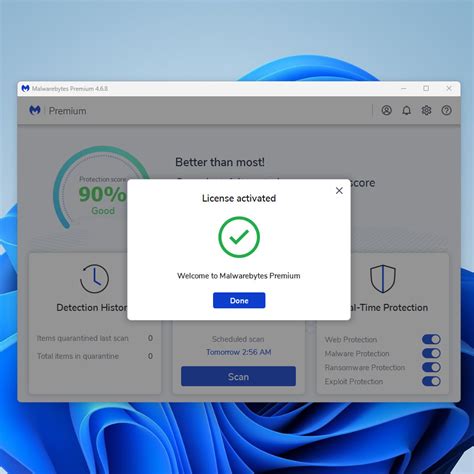This screenshot has width=474, height=474.
Task: Click 'Total items in quarantine' text
Action: click(x=78, y=356)
